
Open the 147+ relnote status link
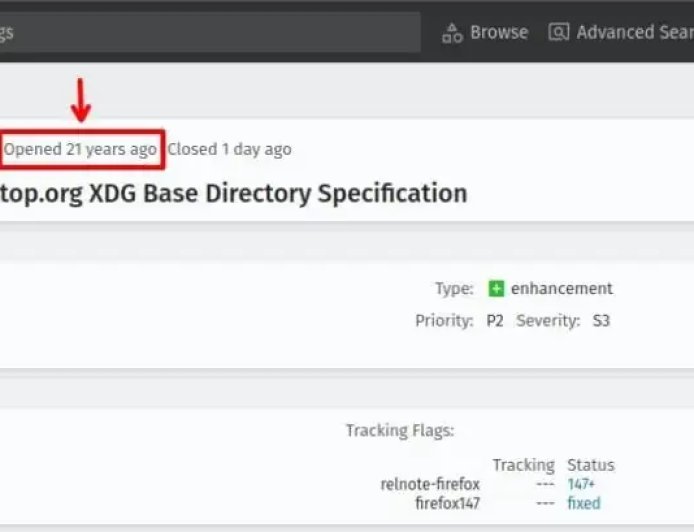(581, 484)
